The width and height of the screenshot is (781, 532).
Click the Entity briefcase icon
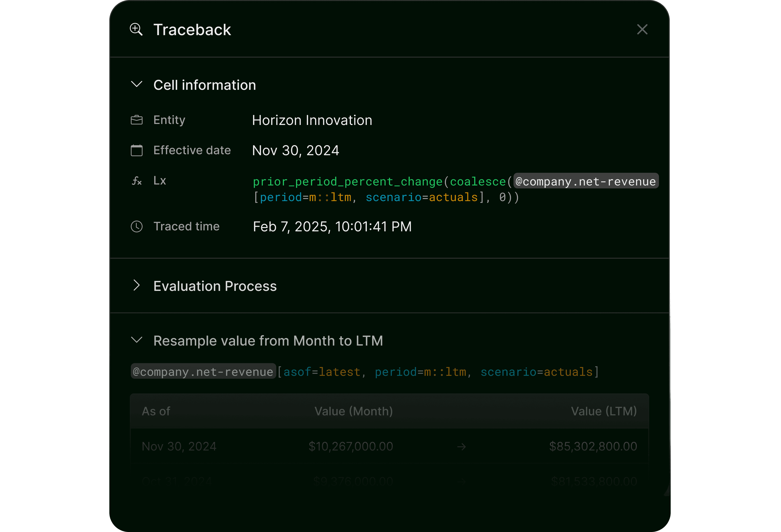(136, 120)
